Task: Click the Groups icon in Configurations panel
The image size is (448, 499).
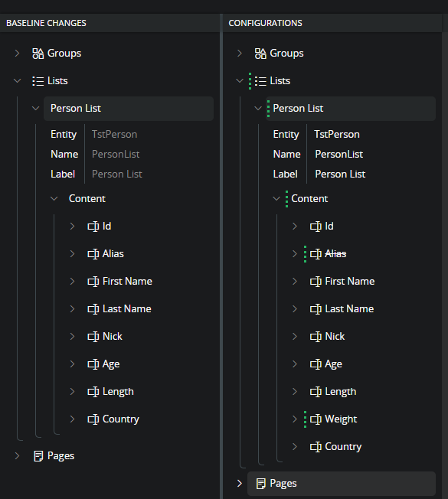Action: [260, 54]
